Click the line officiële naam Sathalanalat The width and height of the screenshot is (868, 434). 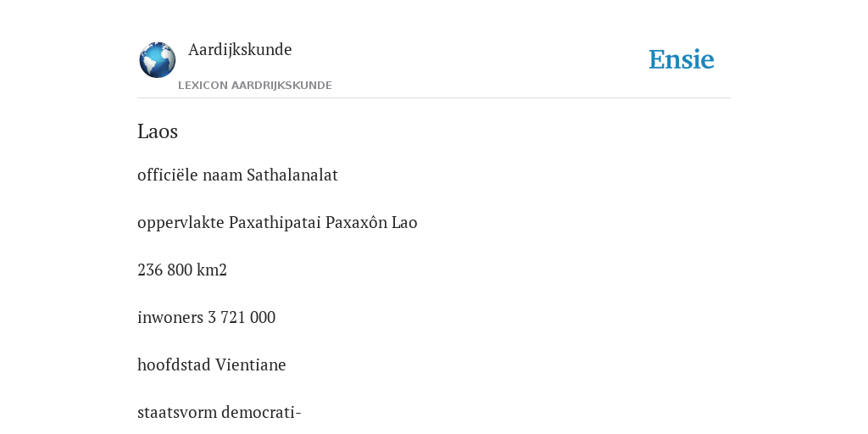(x=237, y=175)
